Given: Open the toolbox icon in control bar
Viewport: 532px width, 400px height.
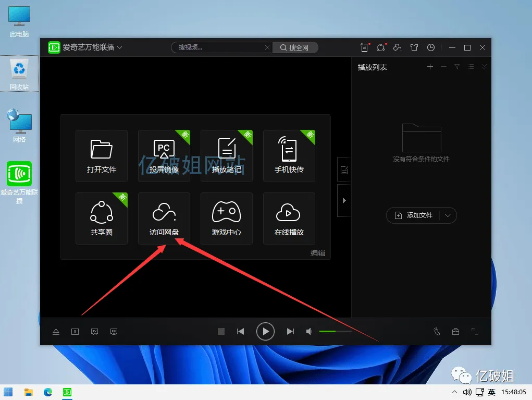Looking at the screenshot, I should [x=455, y=331].
